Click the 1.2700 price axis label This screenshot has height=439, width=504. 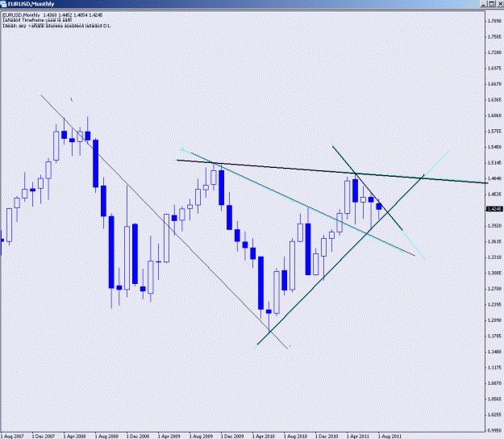tap(495, 289)
